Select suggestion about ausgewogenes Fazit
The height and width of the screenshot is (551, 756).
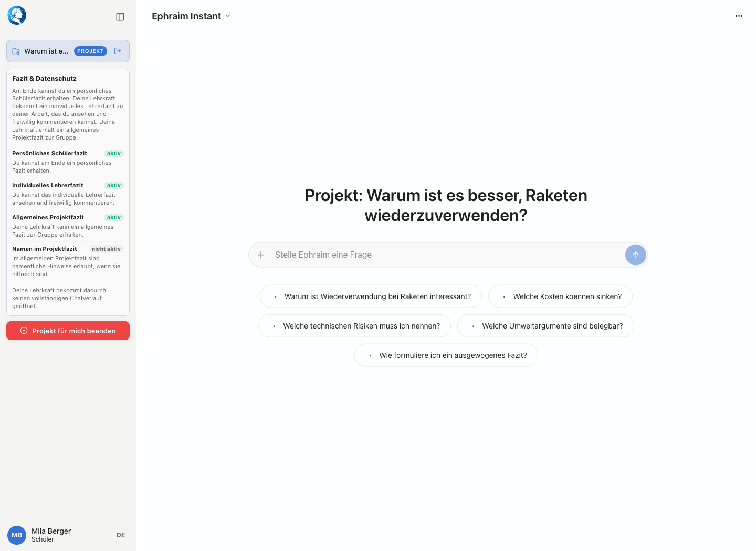click(446, 355)
